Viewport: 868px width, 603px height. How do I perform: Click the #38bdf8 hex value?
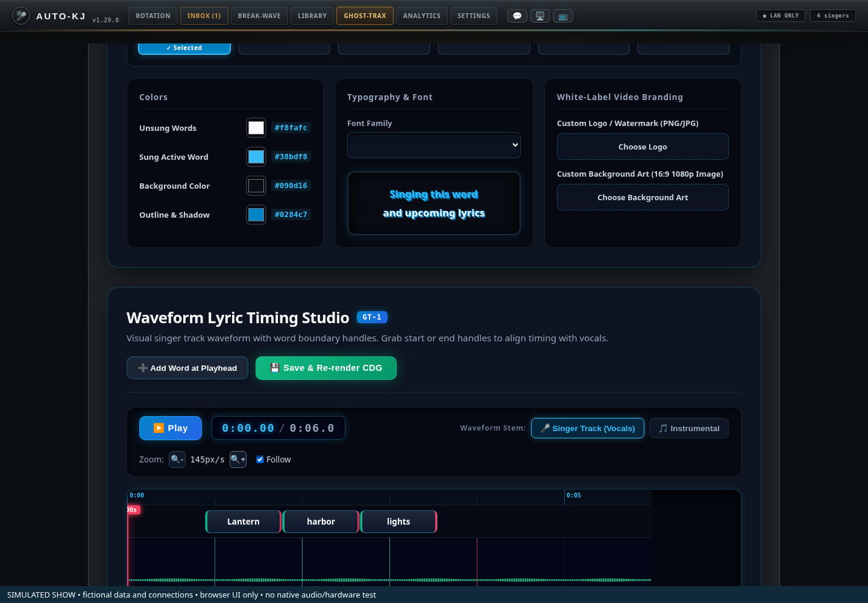(291, 157)
